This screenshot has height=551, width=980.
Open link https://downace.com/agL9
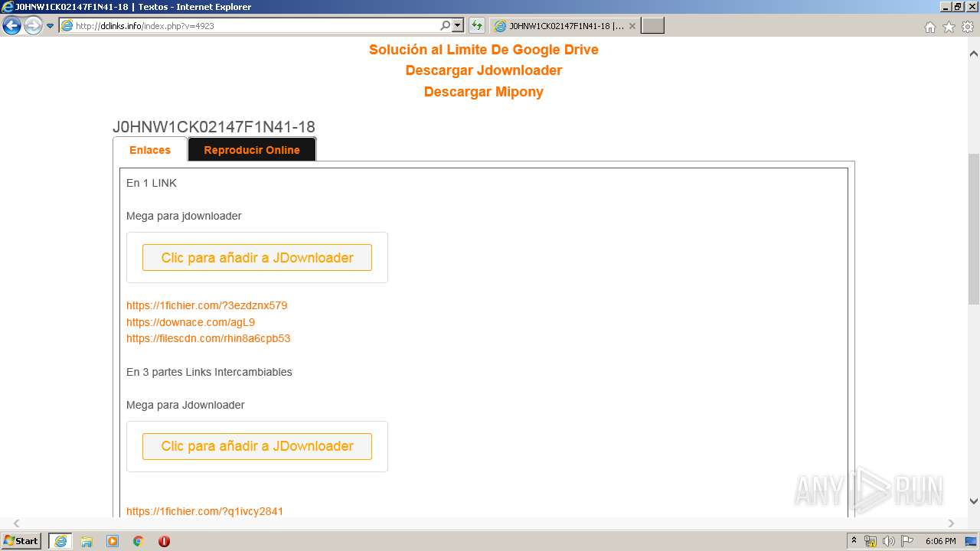[x=191, y=322]
